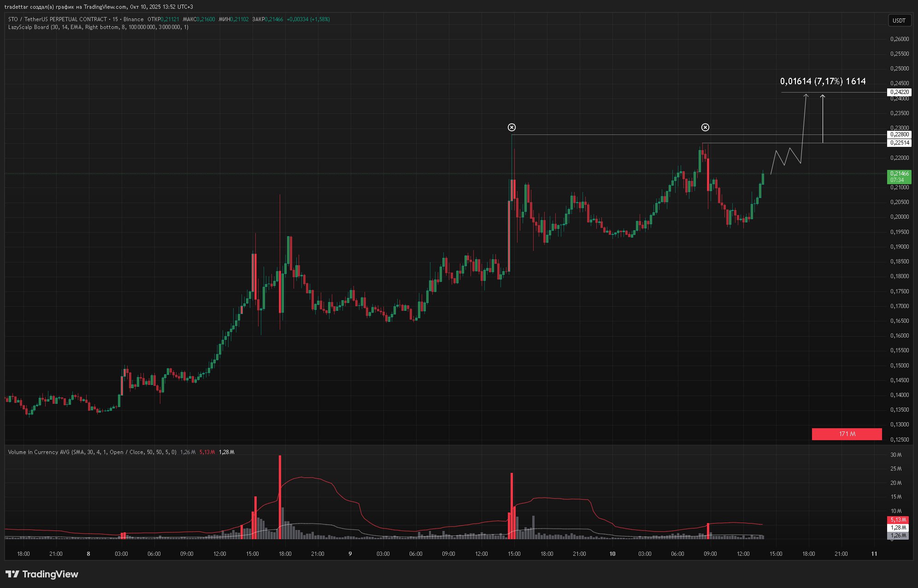Click the red 171 M box
Screen dimensions: 918x588
pyautogui.click(x=847, y=434)
